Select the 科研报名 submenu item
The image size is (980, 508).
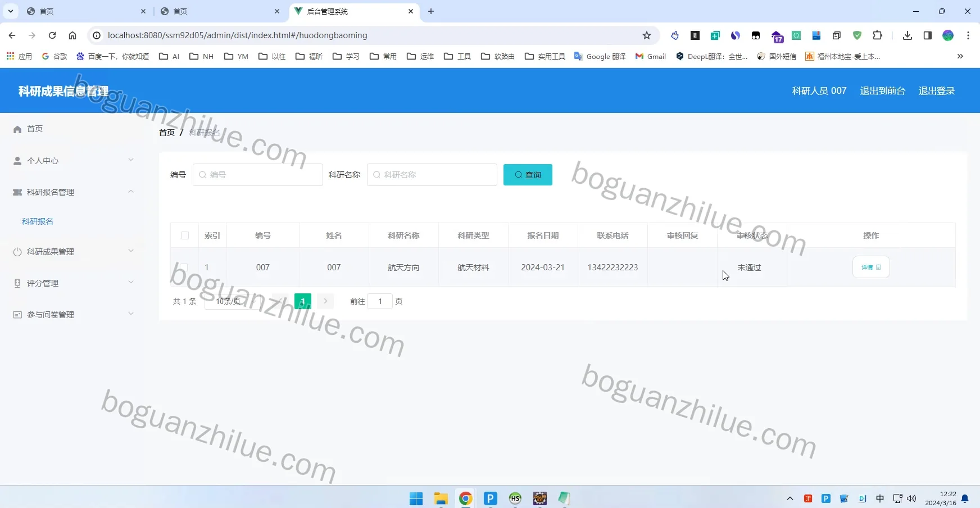point(38,221)
